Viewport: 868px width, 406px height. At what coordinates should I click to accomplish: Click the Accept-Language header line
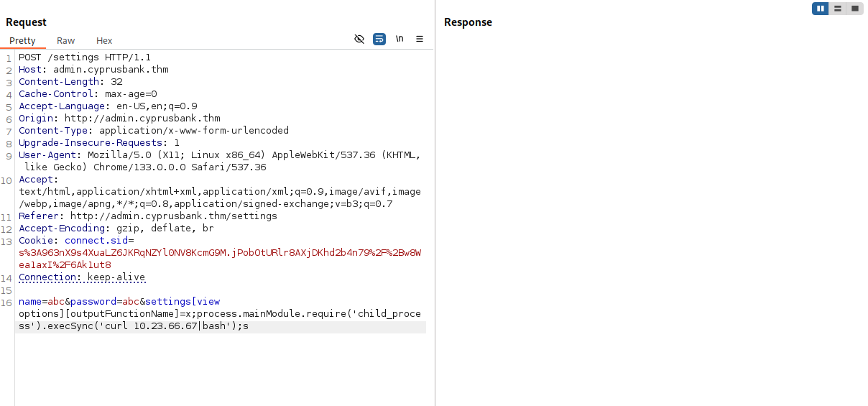(108, 106)
